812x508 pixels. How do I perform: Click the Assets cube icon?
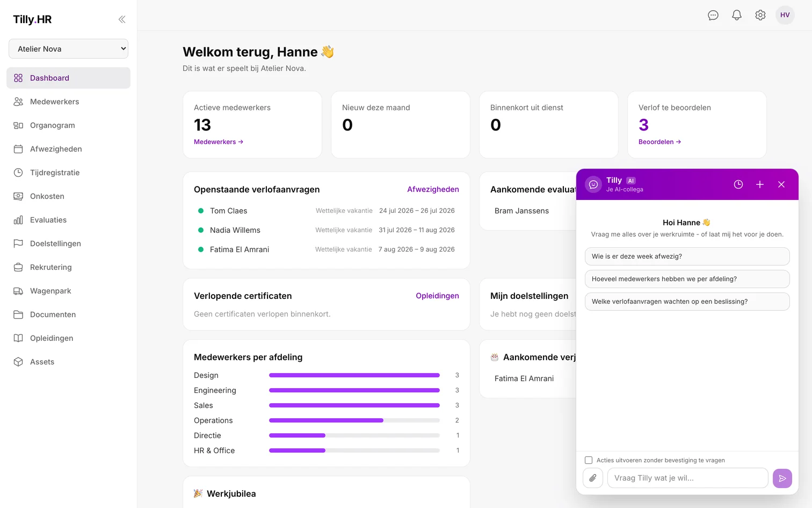18,362
